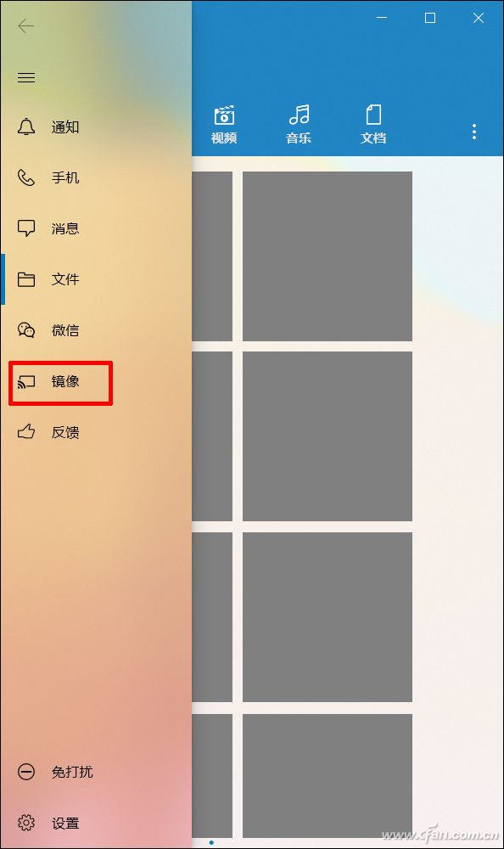Select 手机 phone entry
Viewport: 504px width, 849px height.
pyautogui.click(x=48, y=177)
